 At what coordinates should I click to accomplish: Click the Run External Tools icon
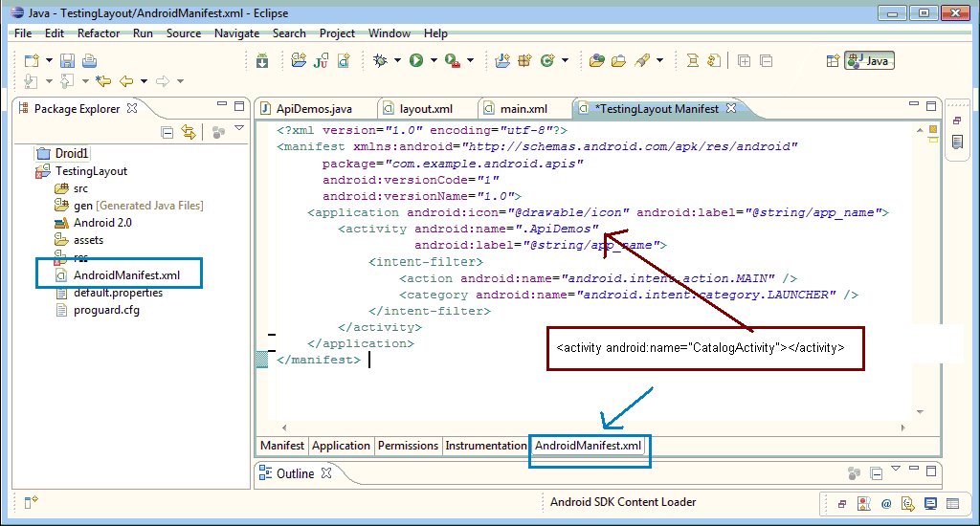tap(453, 60)
